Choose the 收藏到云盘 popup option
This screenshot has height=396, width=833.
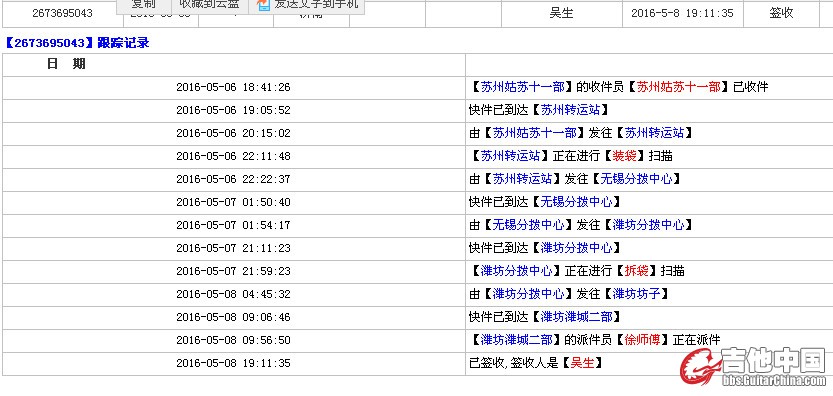(209, 5)
